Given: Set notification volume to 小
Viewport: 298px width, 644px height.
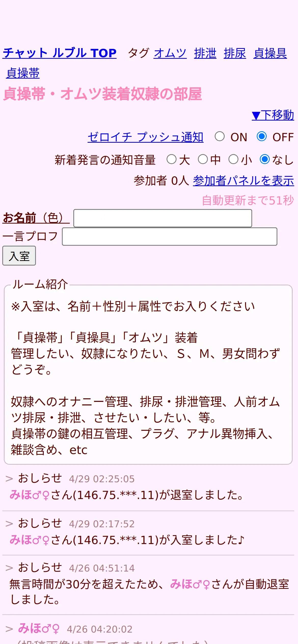Looking at the screenshot, I should [x=233, y=159].
